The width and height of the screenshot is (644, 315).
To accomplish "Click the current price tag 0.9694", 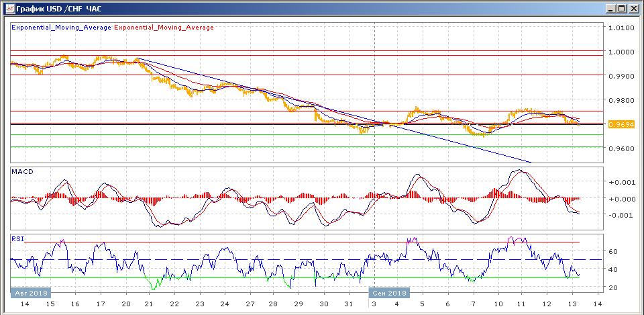I will (x=618, y=124).
